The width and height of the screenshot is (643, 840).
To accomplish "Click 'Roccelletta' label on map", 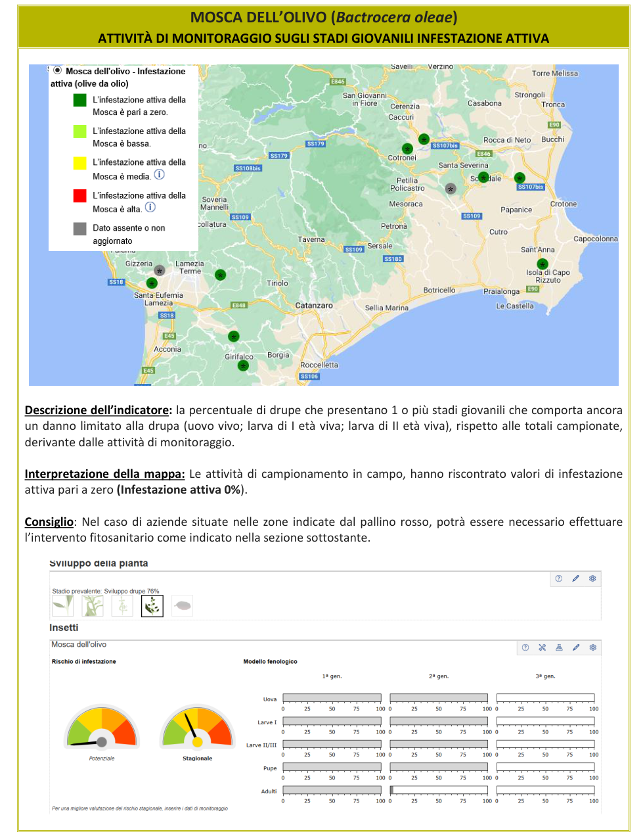I will [319, 365].
